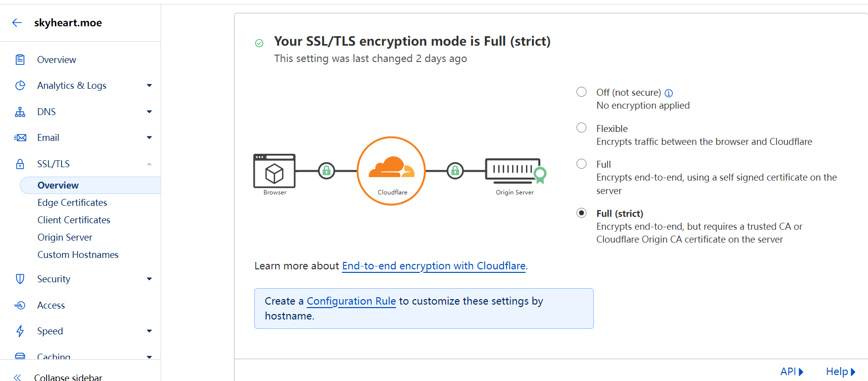Choose the Full encryption mode radio button
The width and height of the screenshot is (868, 381).
(x=581, y=164)
